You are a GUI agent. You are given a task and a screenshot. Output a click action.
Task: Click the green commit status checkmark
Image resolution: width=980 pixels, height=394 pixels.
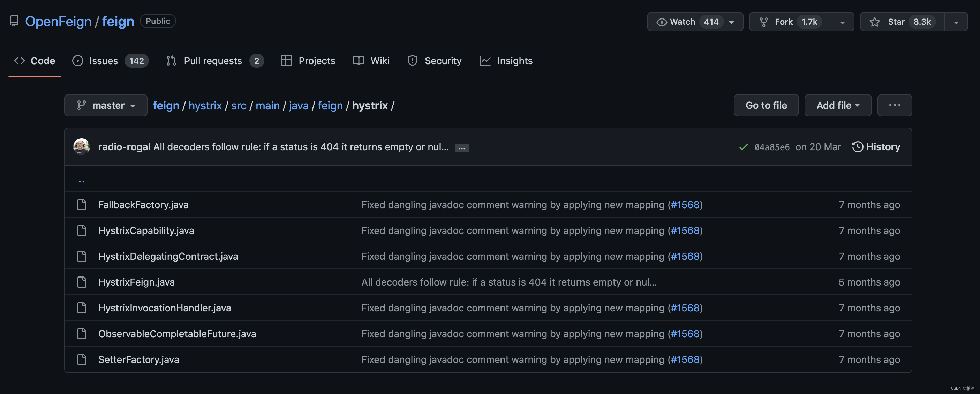[x=743, y=147]
